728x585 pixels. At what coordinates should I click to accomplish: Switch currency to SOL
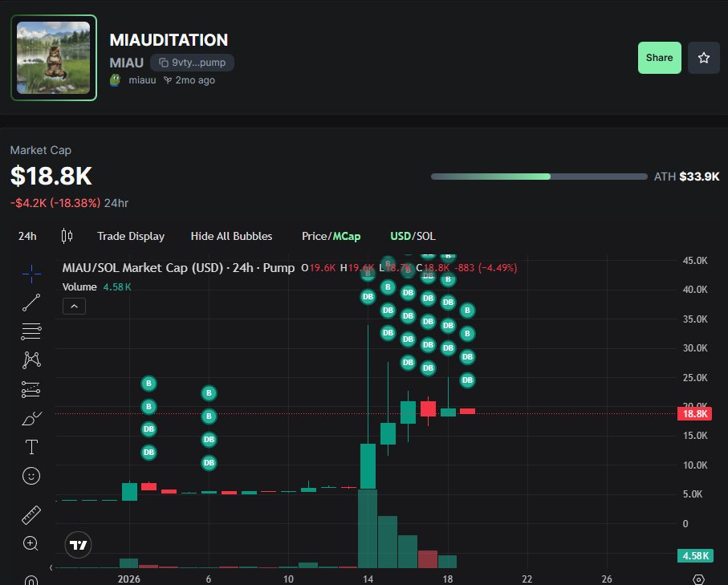425,236
